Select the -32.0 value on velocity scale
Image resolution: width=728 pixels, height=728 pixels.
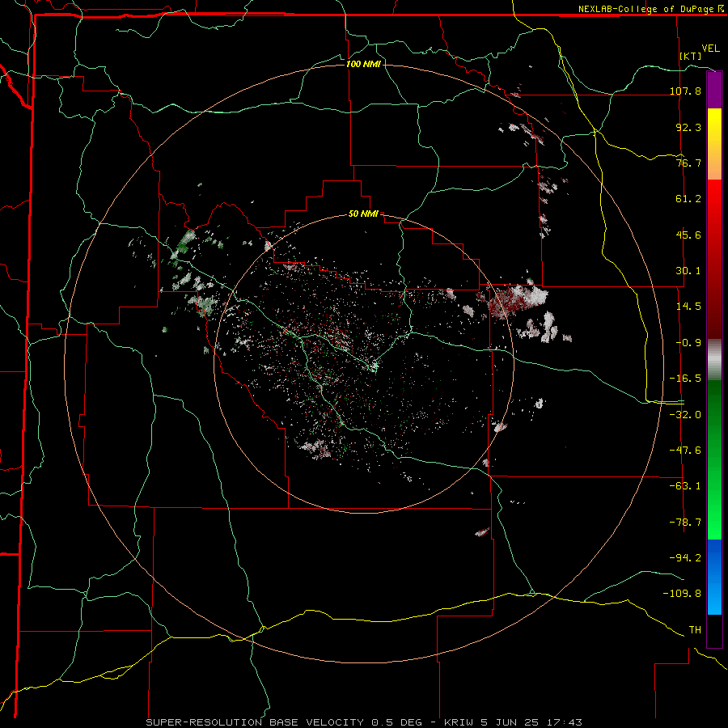[685, 415]
